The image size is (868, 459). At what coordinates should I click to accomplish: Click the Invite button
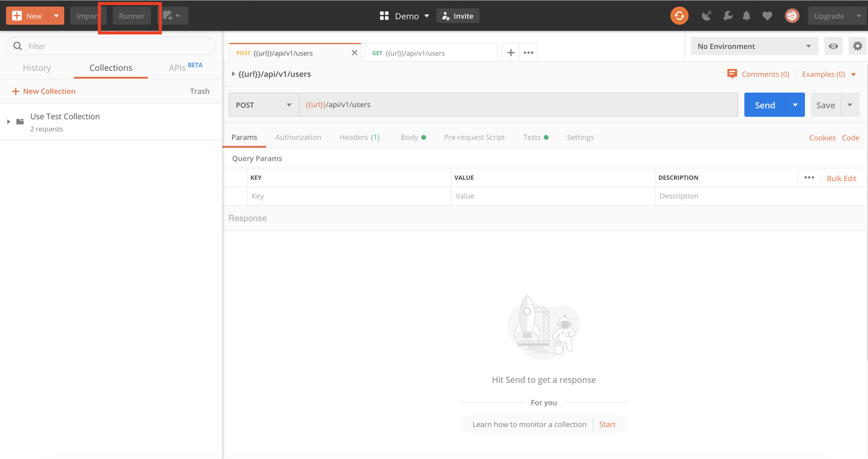[458, 16]
